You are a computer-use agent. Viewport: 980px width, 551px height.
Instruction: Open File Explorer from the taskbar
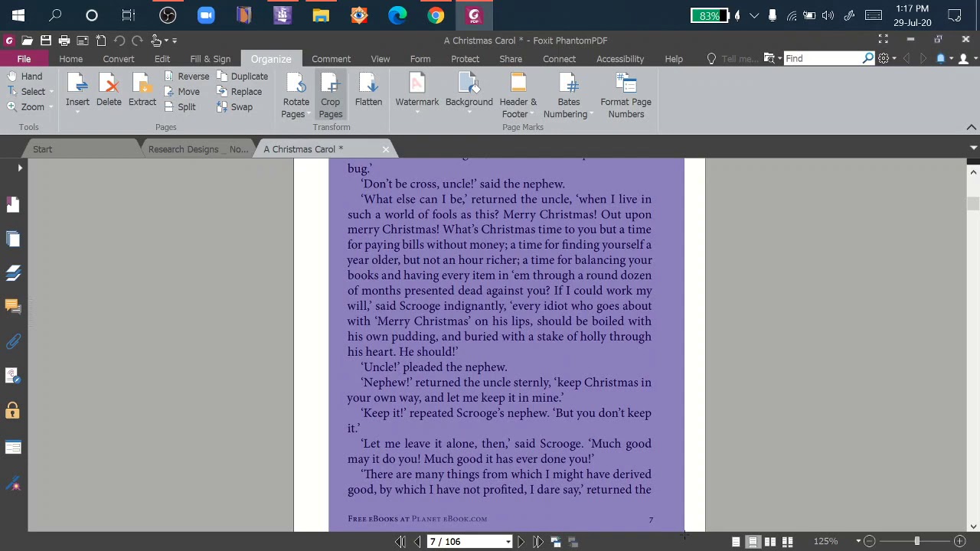click(321, 15)
